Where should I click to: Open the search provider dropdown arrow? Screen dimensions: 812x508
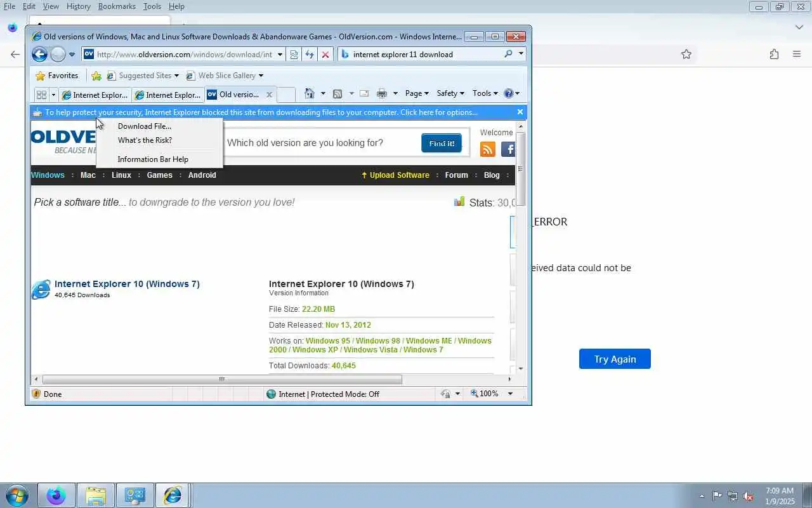521,54
